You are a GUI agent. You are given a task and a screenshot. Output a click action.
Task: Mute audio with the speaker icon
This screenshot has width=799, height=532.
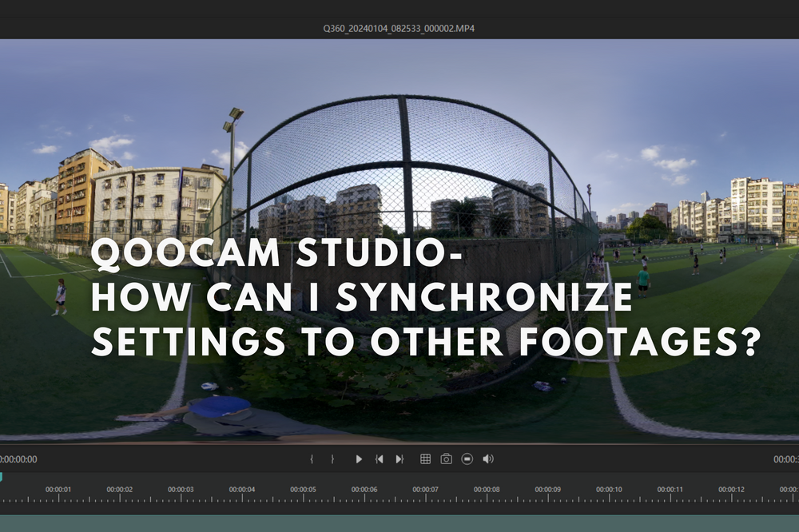click(488, 459)
